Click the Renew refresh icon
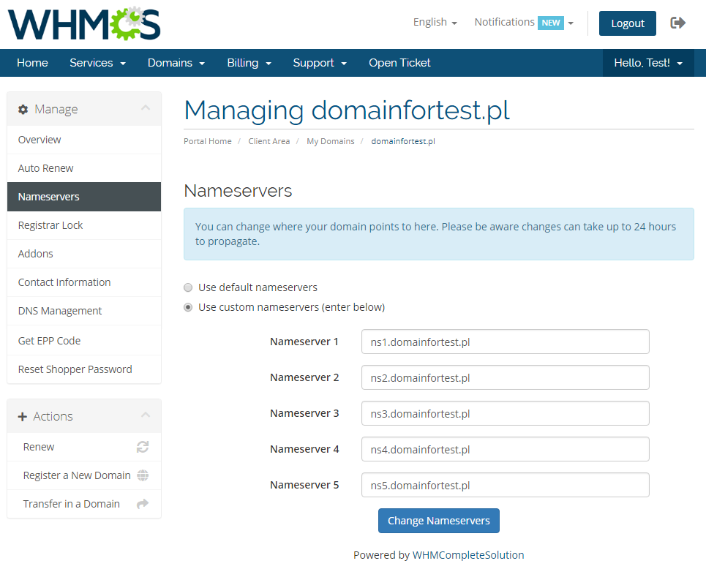The image size is (706, 588). [143, 447]
